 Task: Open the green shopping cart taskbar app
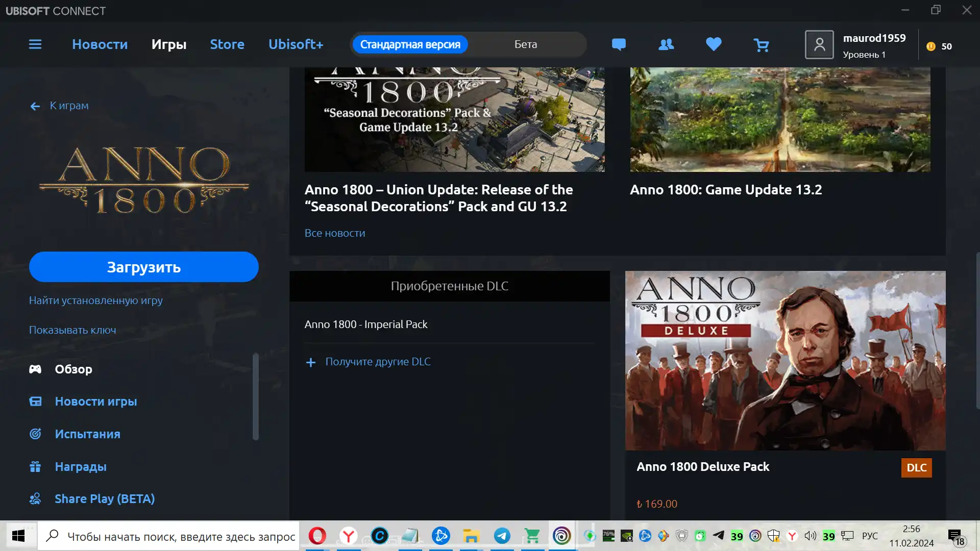point(532,536)
